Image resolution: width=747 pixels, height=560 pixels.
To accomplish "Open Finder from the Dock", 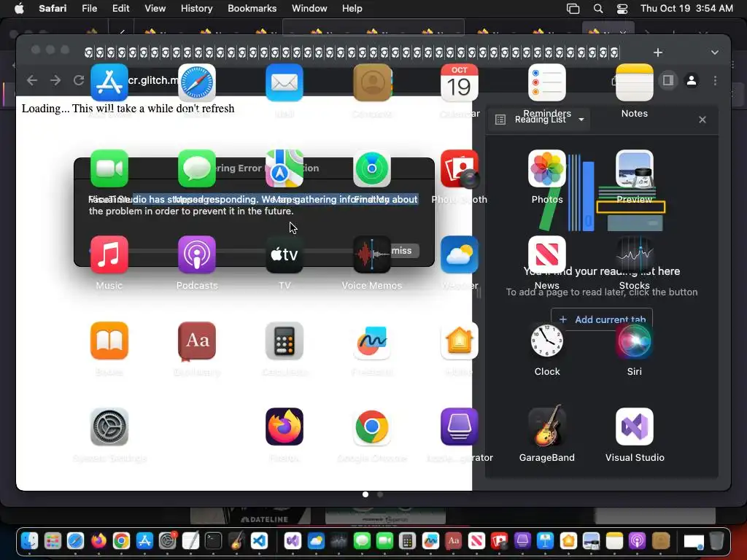I will coord(29,541).
